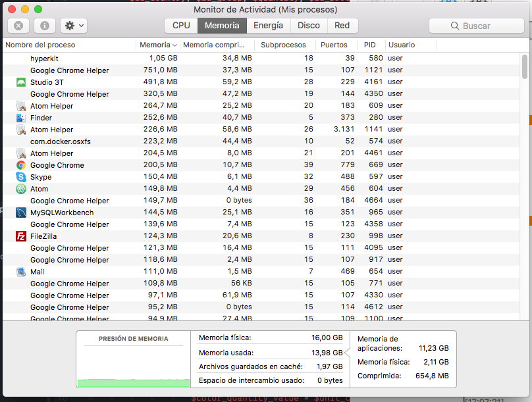Click Archivos guardados en caché value
The image size is (532, 402).
click(329, 366)
